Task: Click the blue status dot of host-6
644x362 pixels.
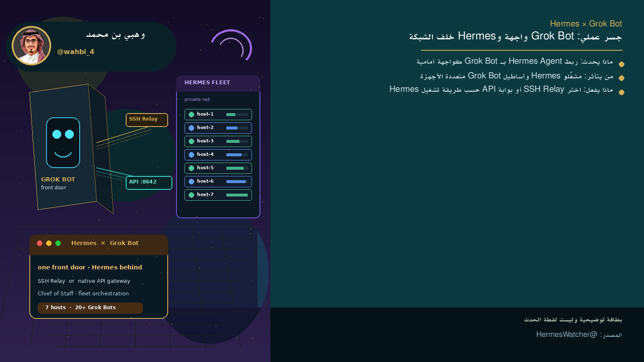Action: point(191,181)
